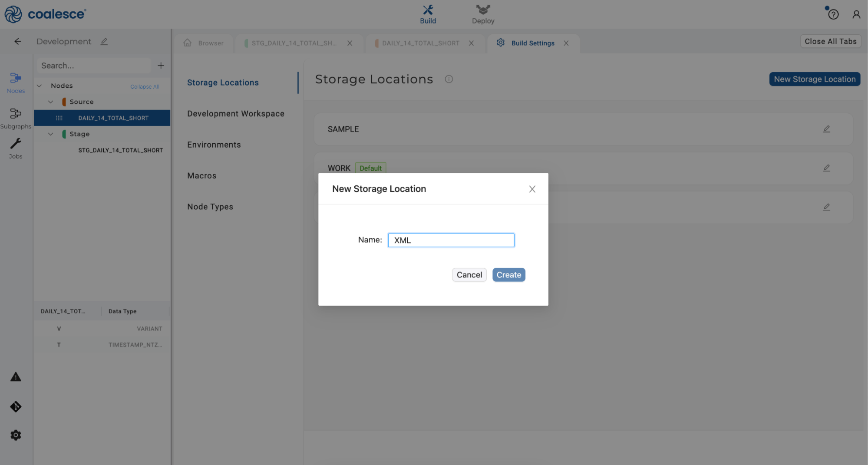This screenshot has width=868, height=465.
Task: Collapse the Source node group
Action: [x=50, y=102]
